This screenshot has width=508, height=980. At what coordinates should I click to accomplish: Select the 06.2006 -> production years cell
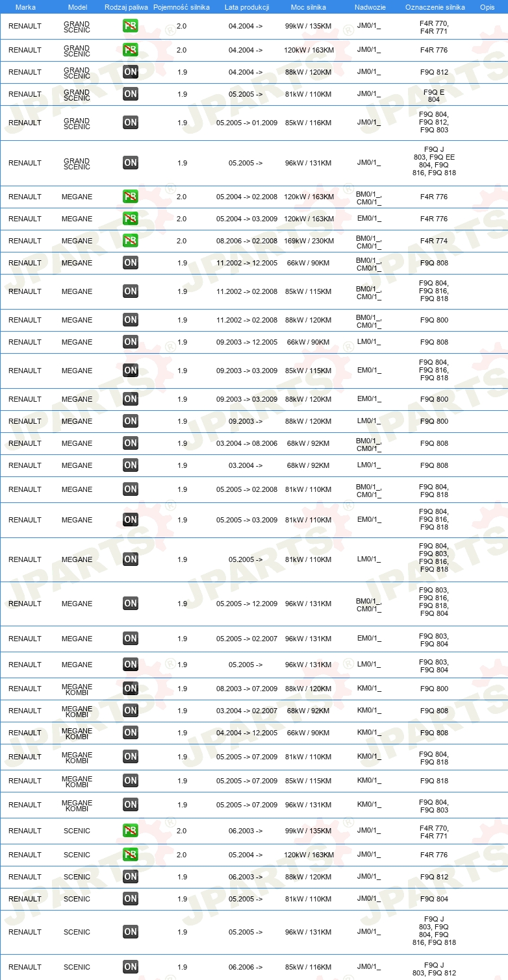pos(246,967)
